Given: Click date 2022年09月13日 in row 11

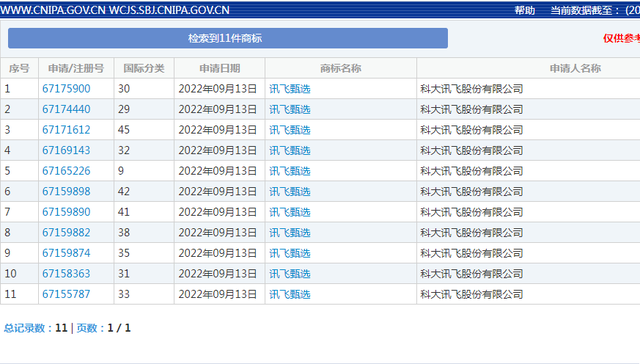Looking at the screenshot, I should point(218,294).
